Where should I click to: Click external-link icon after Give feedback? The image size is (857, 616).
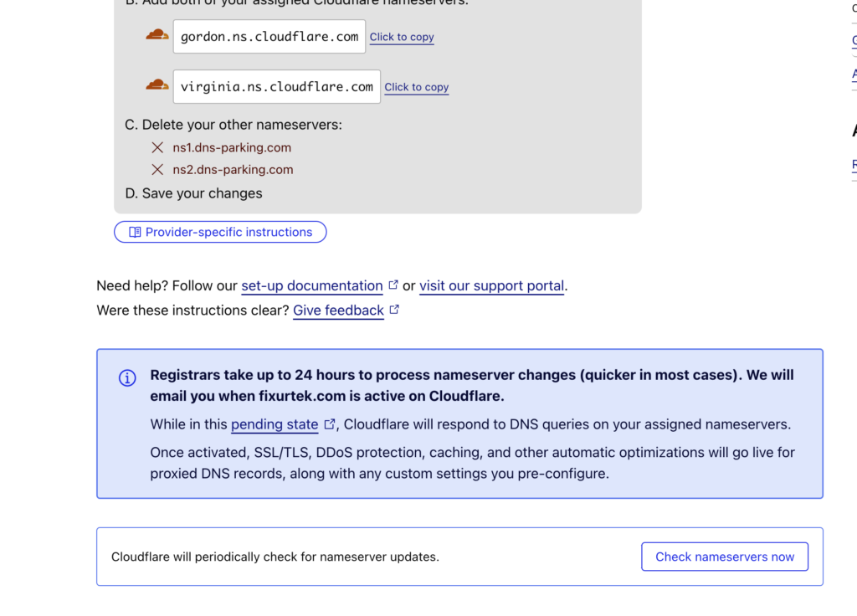394,310
